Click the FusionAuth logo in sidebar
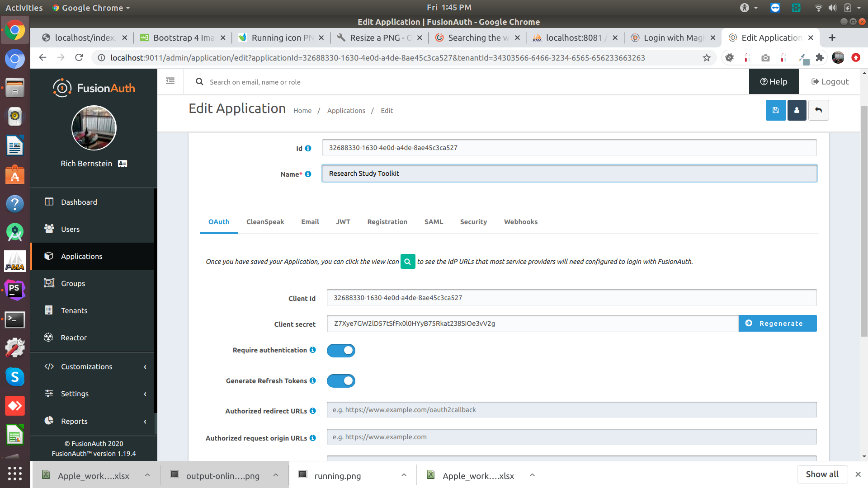The image size is (868, 488). 94,88
